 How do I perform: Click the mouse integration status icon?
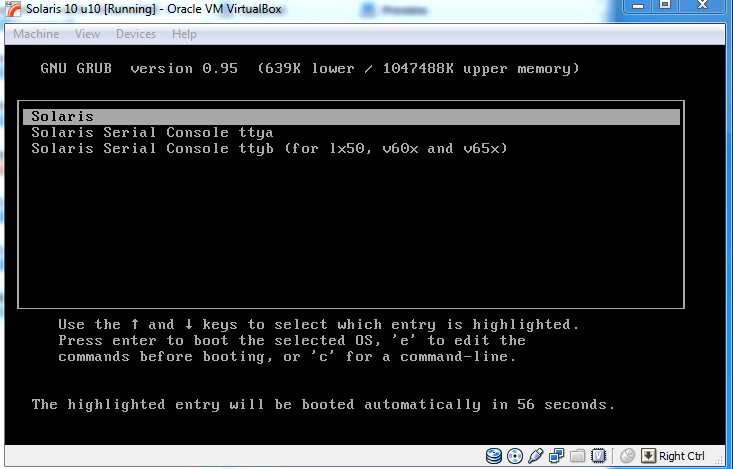(x=627, y=455)
